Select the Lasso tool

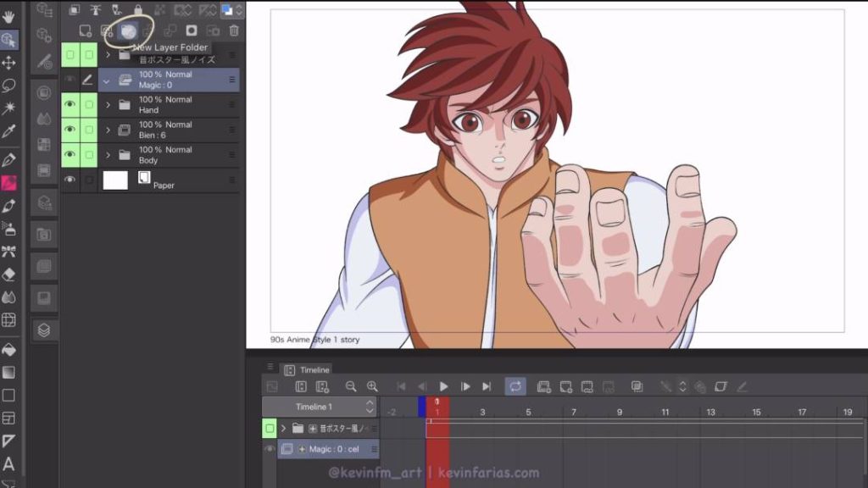click(x=10, y=85)
